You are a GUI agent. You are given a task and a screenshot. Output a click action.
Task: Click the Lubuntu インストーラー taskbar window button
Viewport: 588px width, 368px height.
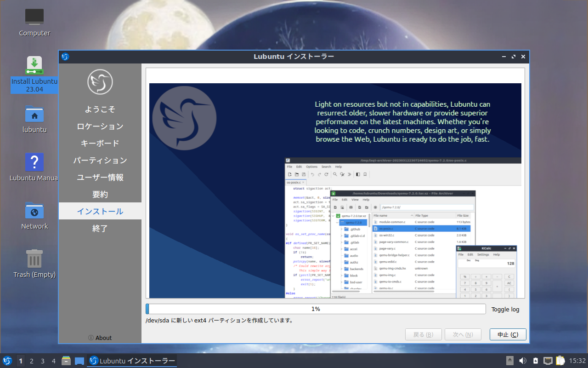click(x=132, y=361)
